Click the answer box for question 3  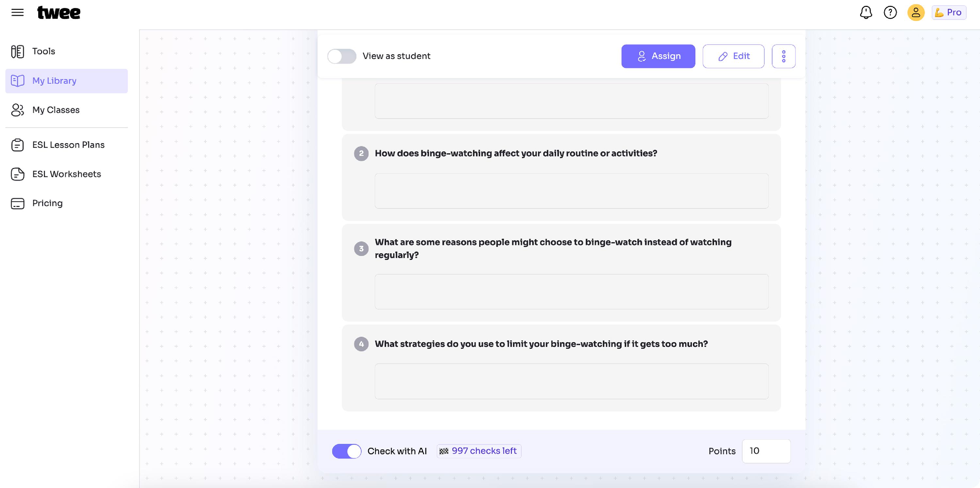(x=571, y=292)
